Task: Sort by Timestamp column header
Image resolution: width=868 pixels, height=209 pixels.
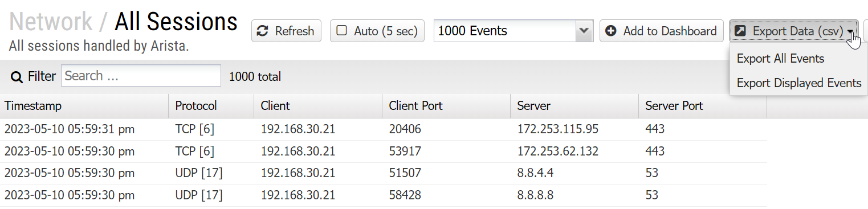Action: [x=84, y=105]
